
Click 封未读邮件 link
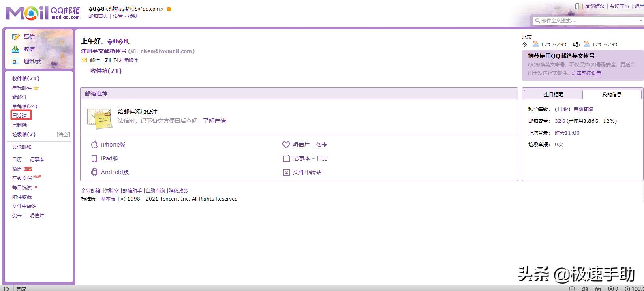tap(126, 60)
